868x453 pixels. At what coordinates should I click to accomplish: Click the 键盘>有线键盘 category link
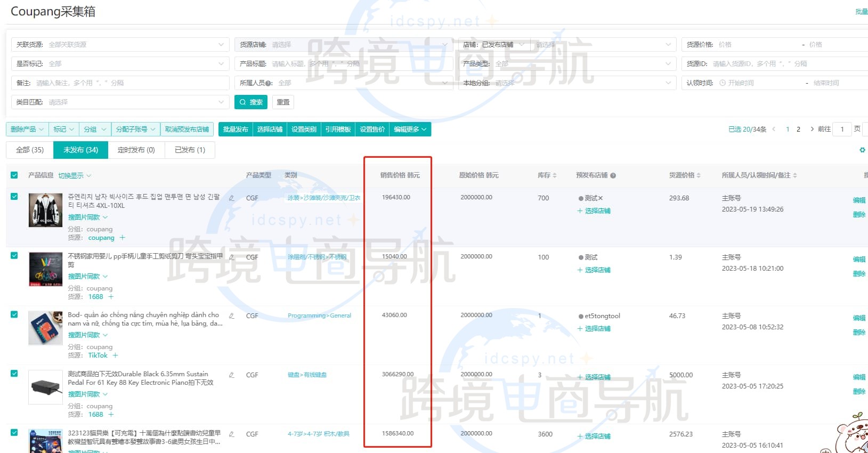point(307,375)
